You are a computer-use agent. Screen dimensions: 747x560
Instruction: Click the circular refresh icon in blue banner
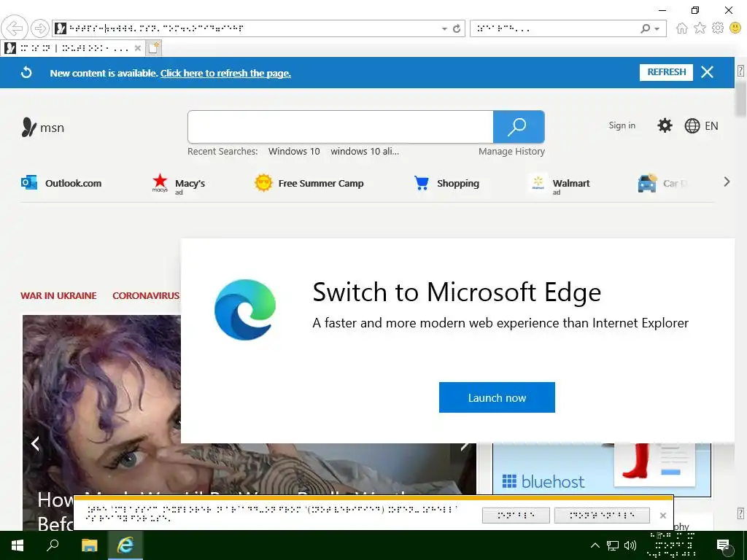tap(27, 72)
